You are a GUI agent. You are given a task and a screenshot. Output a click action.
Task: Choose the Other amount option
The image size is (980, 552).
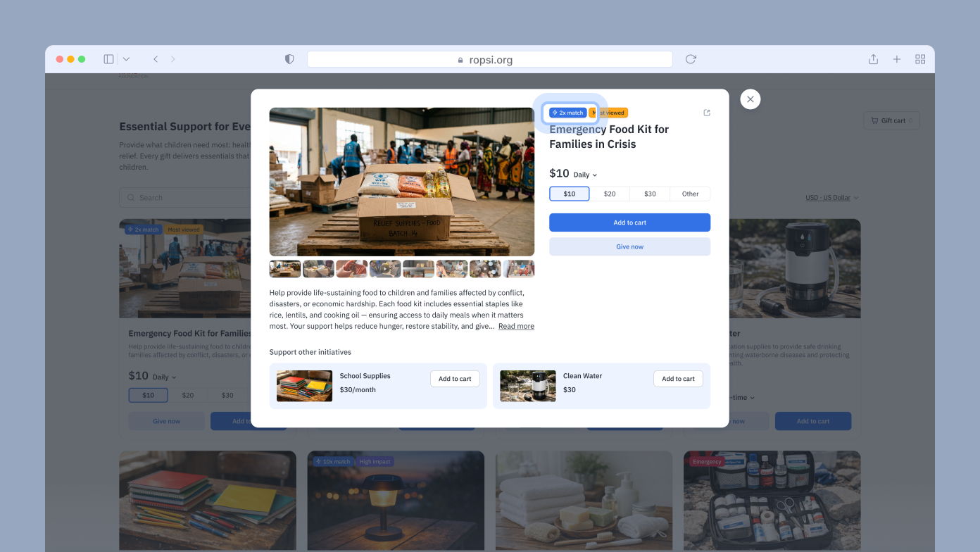pyautogui.click(x=691, y=194)
